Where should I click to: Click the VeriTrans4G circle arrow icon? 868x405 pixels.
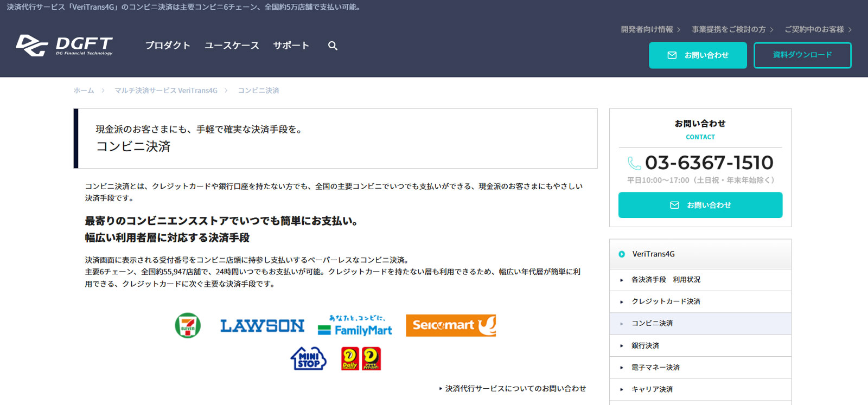622,254
